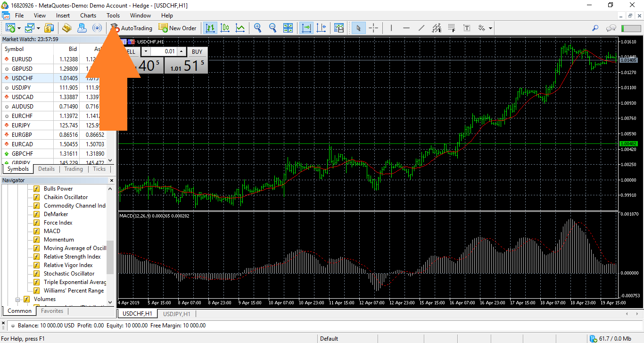Switch chart to Line Chart mode

click(240, 28)
